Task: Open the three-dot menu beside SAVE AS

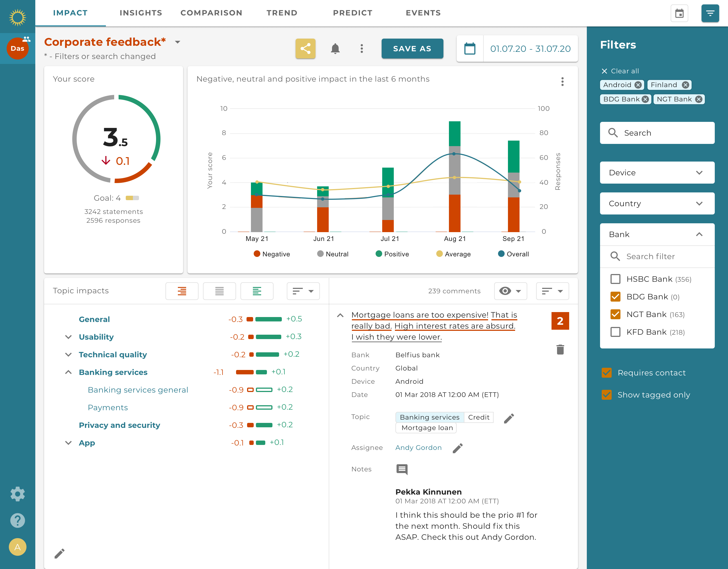Action: coord(362,48)
